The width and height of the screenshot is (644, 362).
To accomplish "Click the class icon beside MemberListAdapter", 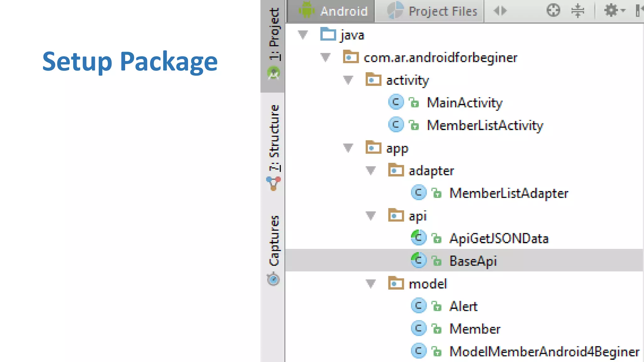I will (x=419, y=192).
